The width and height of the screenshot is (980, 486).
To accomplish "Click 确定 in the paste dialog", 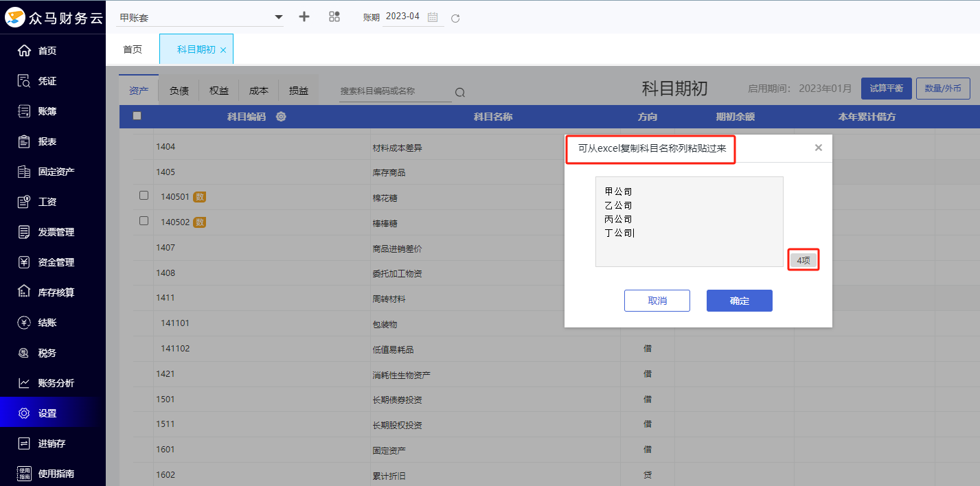I will [740, 301].
